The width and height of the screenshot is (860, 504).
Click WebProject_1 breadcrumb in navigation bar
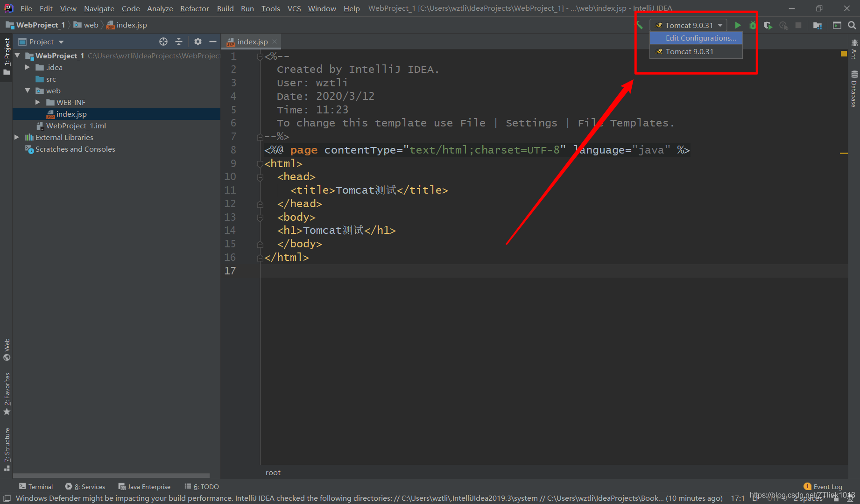[35, 25]
